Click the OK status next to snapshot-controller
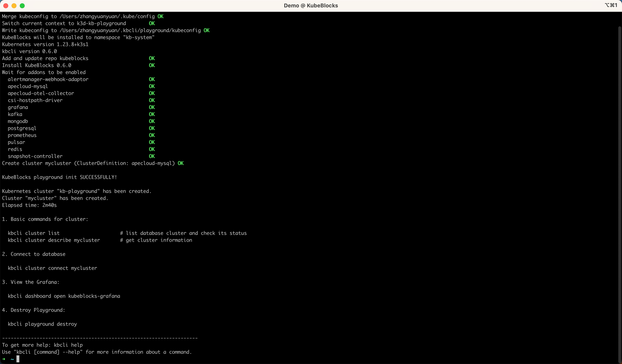622x364 pixels. 152,156
